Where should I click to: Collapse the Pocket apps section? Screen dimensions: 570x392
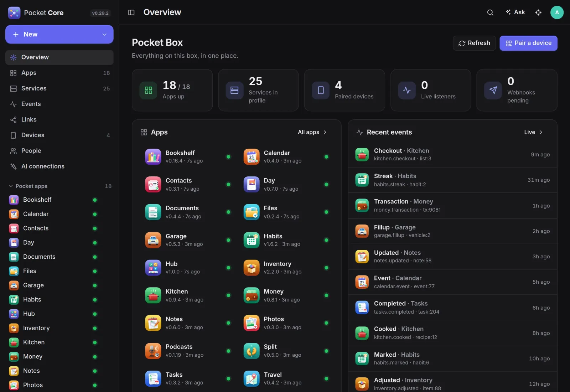pyautogui.click(x=11, y=186)
